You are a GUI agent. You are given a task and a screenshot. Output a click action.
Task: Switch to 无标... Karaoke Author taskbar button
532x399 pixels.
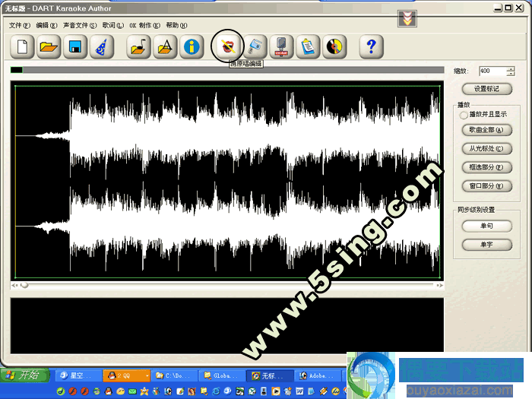(270, 375)
